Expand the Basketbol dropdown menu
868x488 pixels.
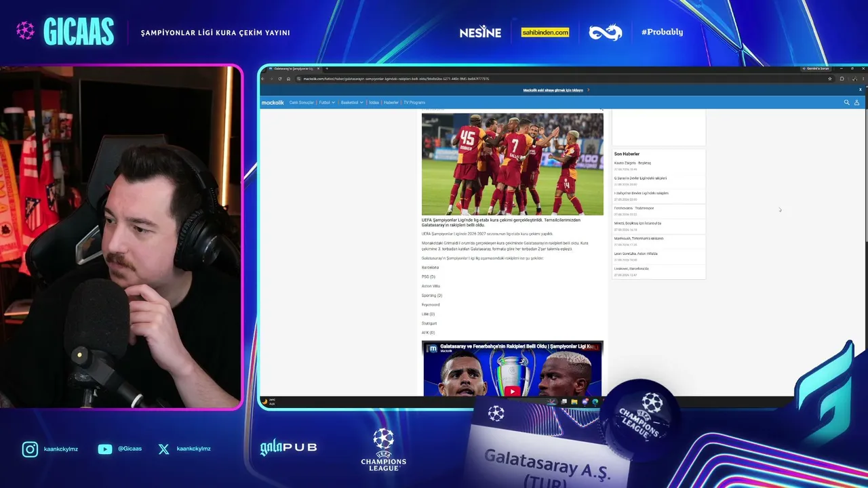[x=351, y=102]
